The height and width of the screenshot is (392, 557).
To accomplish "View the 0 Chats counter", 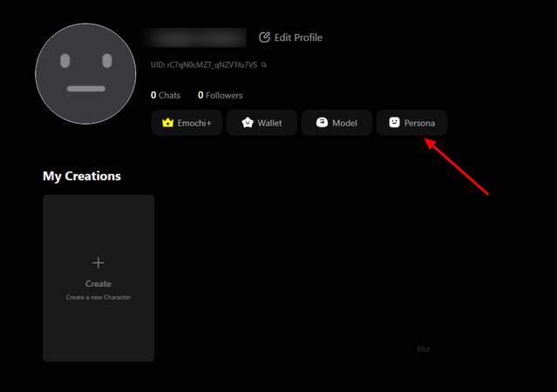I will click(x=166, y=95).
